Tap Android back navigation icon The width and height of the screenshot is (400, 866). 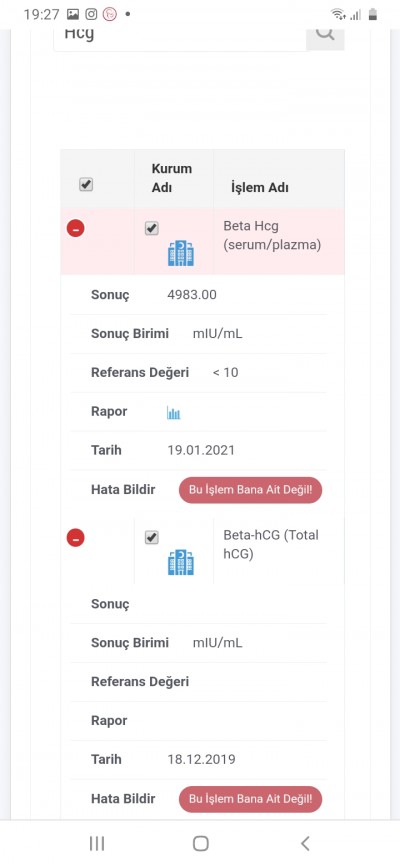tap(305, 843)
